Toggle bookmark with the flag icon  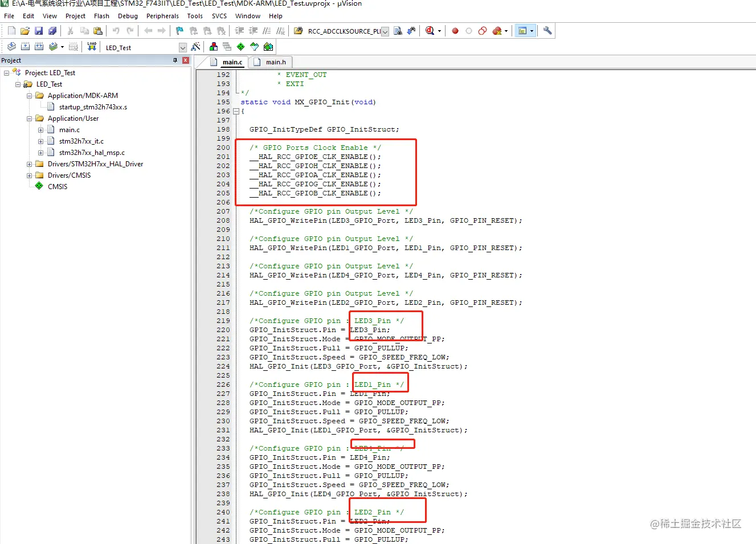click(179, 31)
